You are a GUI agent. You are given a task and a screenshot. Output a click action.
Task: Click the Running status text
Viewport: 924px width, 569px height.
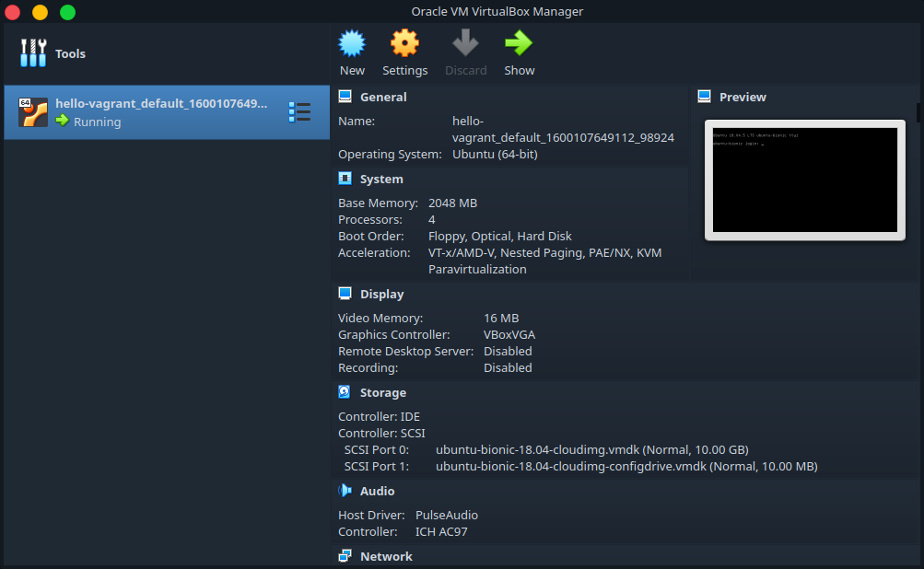(x=98, y=122)
